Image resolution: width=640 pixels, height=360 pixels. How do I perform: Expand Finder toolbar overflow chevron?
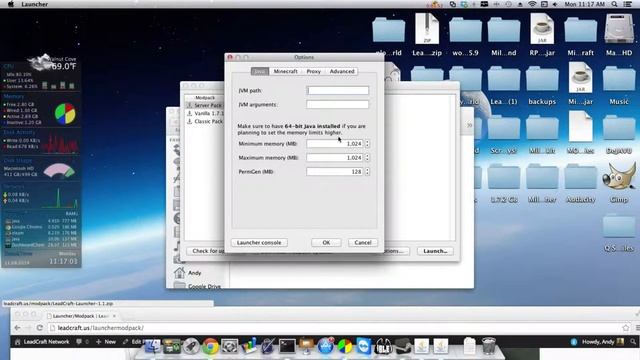click(469, 125)
